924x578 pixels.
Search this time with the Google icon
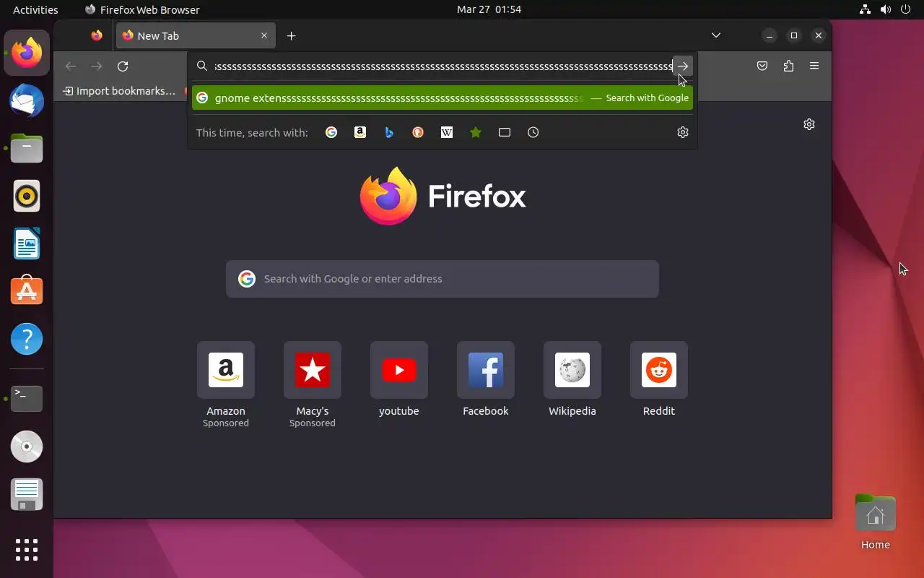331,132
